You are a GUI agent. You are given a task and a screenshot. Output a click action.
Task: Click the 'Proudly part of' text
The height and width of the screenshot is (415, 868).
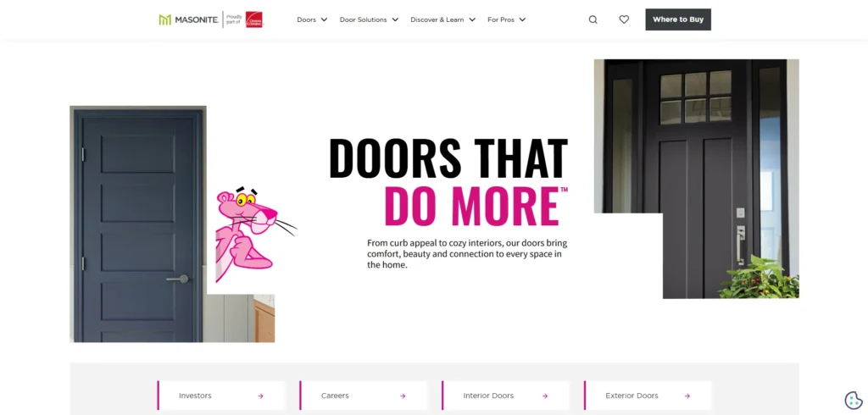pos(234,20)
